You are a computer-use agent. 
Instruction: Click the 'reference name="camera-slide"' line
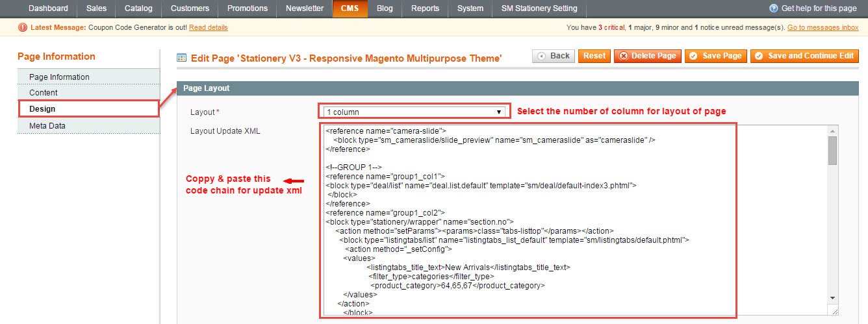pos(385,131)
